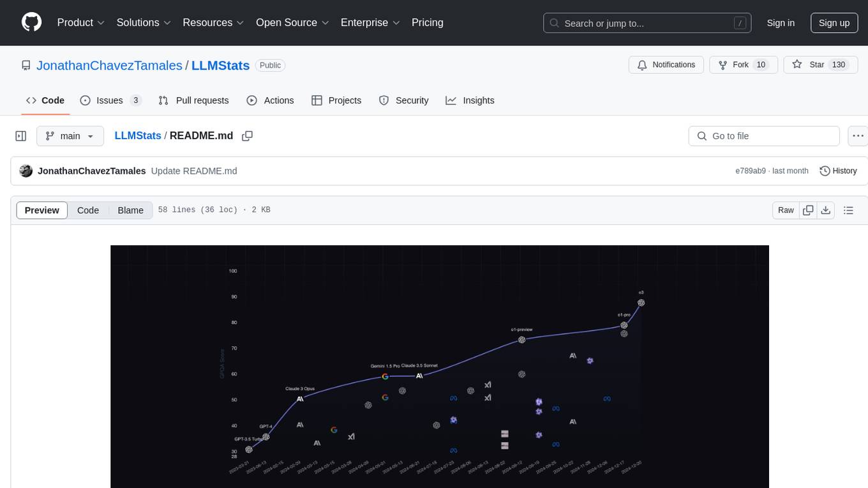Viewport: 868px width, 488px height.
Task: Open the Insights tab
Action: [x=470, y=100]
